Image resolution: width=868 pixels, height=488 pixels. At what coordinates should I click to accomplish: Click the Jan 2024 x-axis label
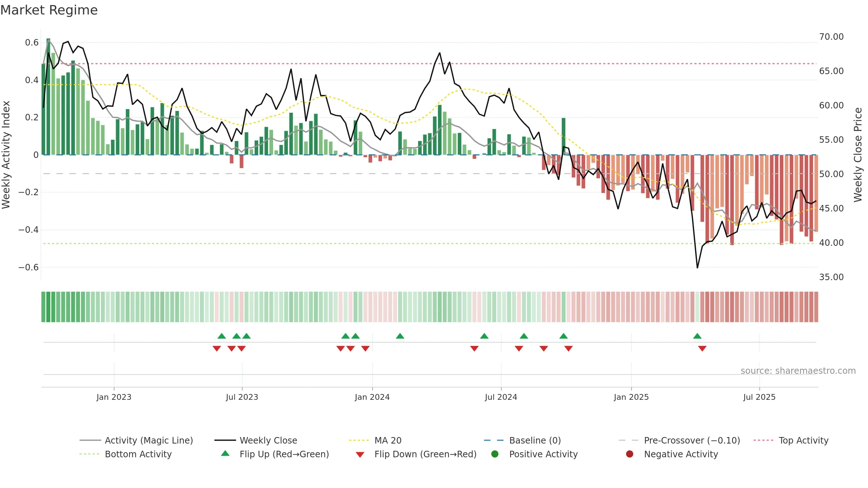pos(372,397)
